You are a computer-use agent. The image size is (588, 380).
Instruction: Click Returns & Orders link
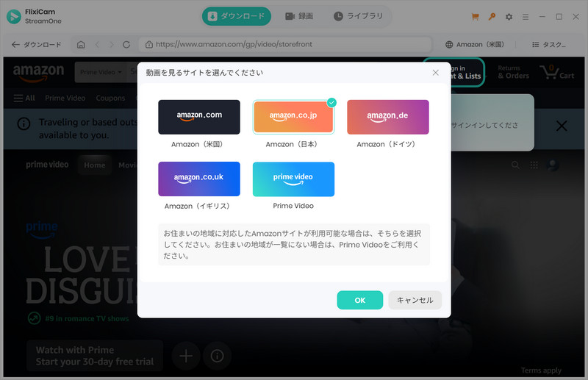tap(513, 72)
